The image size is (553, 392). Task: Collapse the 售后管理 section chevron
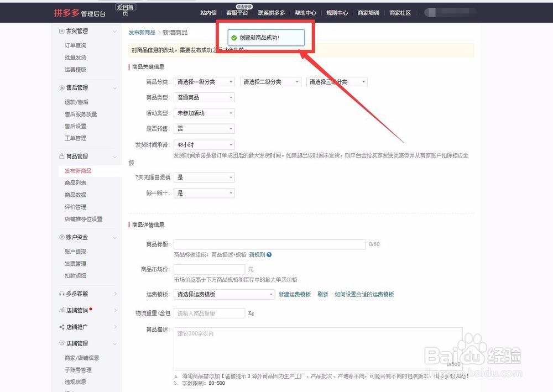click(114, 88)
